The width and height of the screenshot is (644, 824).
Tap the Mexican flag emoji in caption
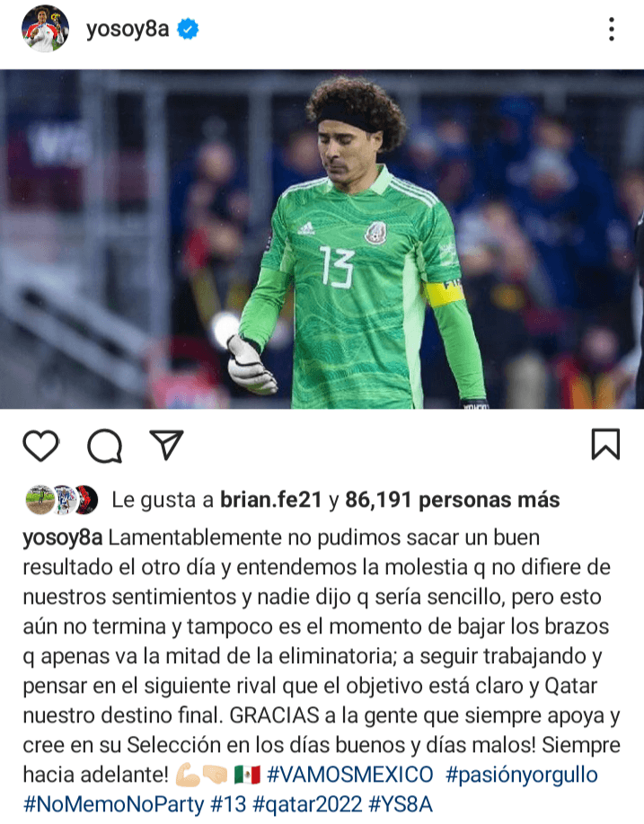[247, 775]
